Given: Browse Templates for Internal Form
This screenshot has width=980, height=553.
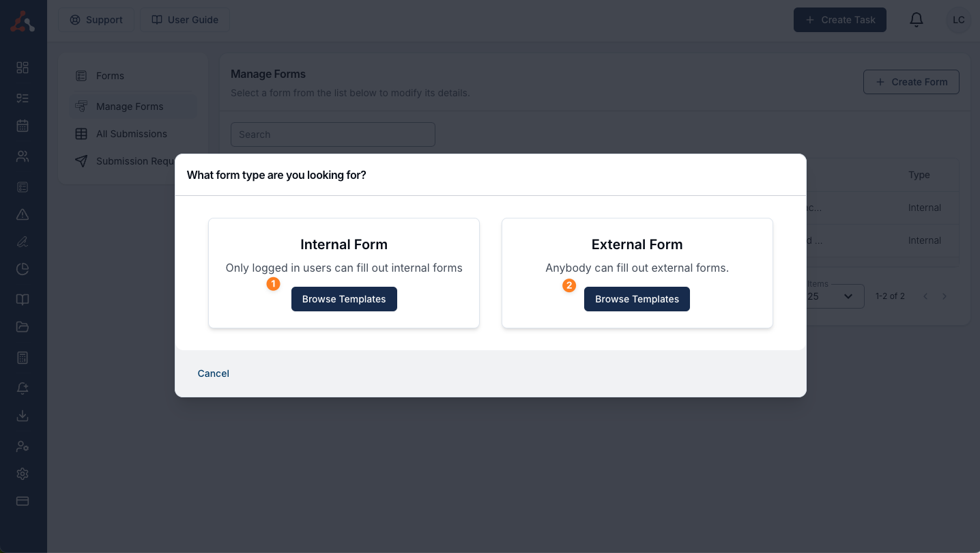Looking at the screenshot, I should (x=344, y=299).
